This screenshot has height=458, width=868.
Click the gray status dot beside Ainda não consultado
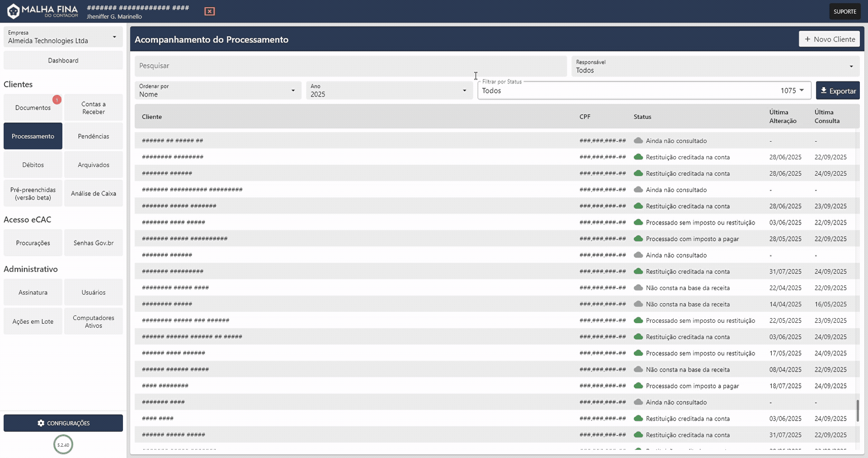(x=639, y=141)
